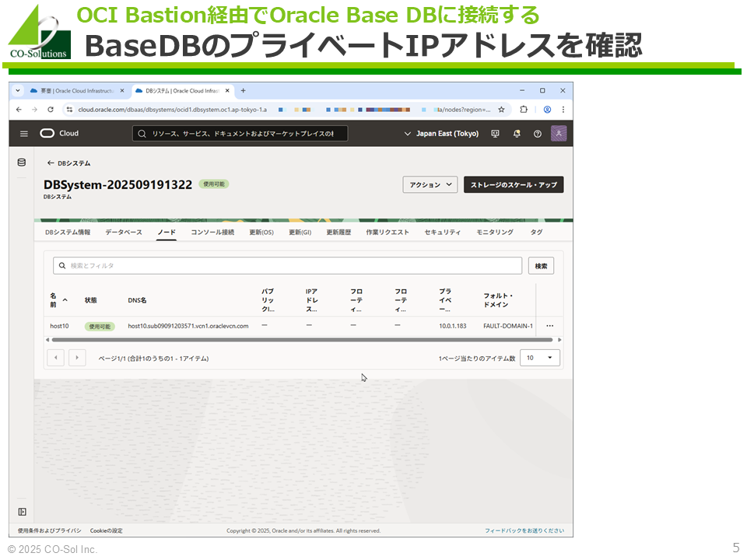This screenshot has height=560, width=747.
Task: Go to next page of the table
Action: coord(77,358)
